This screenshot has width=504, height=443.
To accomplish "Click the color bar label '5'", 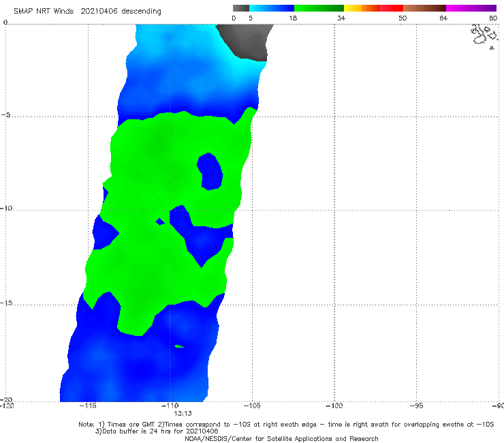I will pos(251,18).
